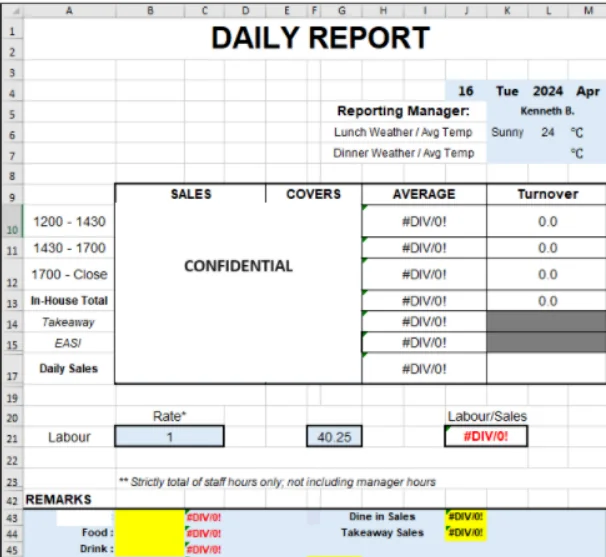This screenshot has width=606, height=557.
Task: Click the labour hours cell 40.25
Action: tap(334, 437)
